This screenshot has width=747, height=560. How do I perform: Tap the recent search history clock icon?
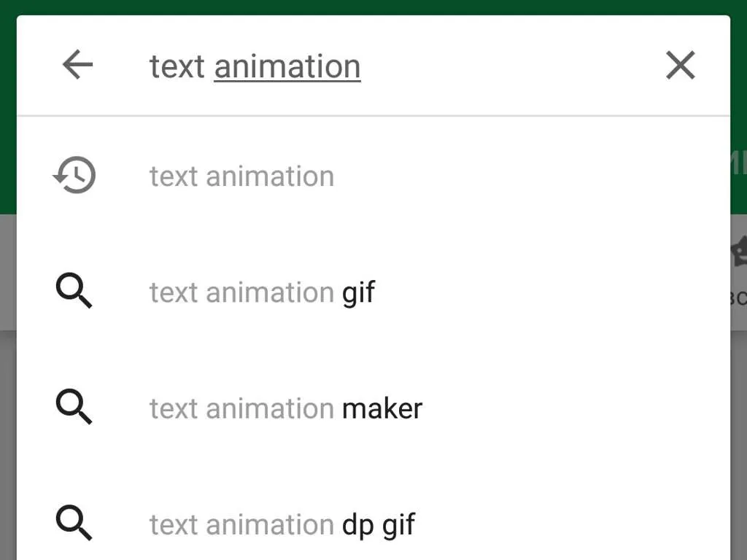click(x=74, y=175)
